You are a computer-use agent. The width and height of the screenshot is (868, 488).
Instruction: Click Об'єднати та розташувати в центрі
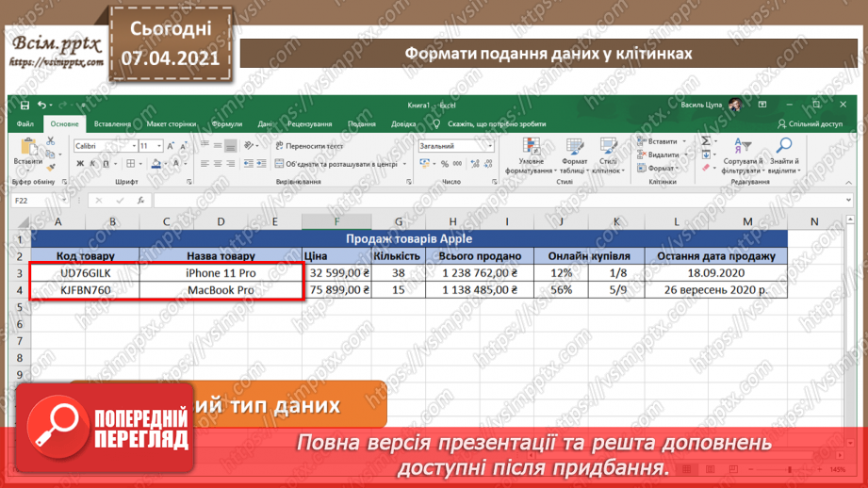pos(336,164)
